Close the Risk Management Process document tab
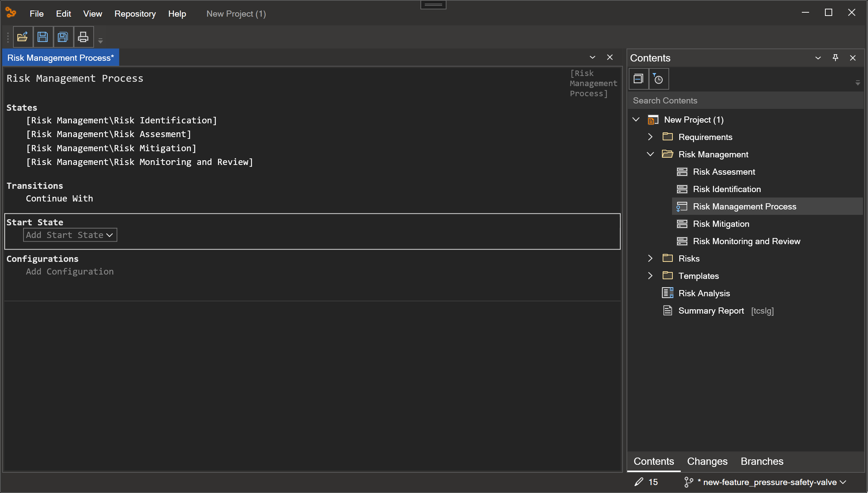 click(x=610, y=58)
